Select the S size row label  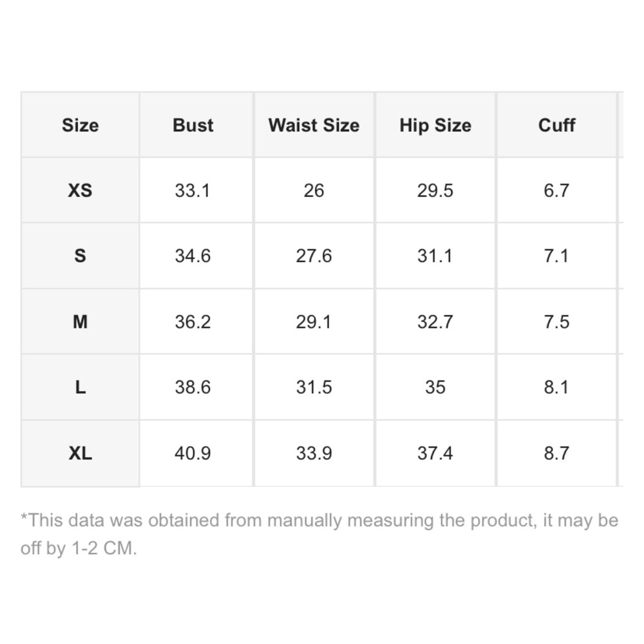80,256
